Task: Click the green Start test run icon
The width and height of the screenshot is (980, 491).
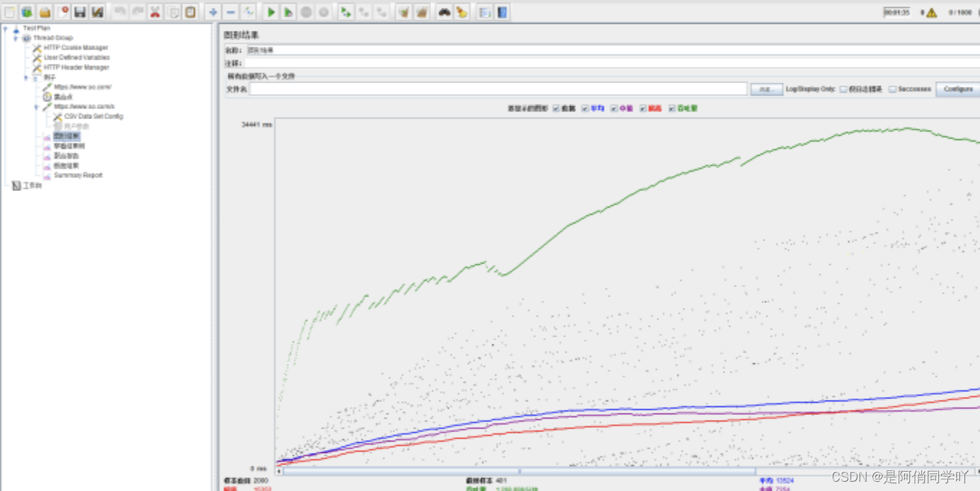Action: coord(271,12)
